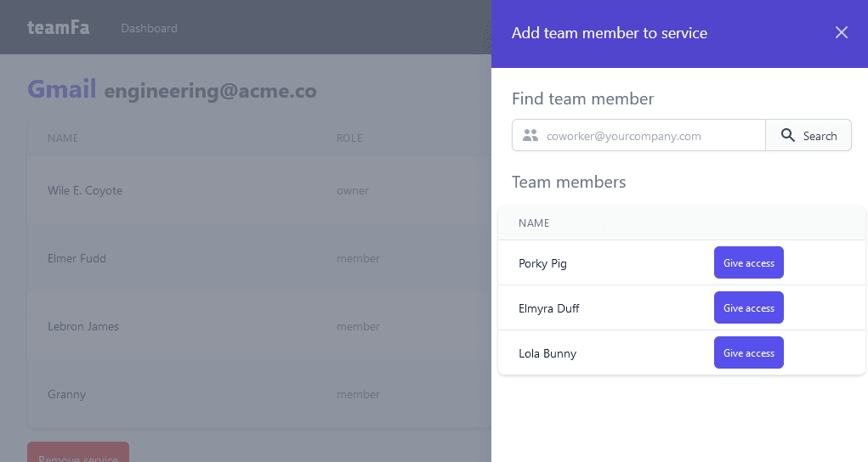Viewport: 868px width, 462px height.
Task: Click the NAME column header in panel
Action: point(534,223)
